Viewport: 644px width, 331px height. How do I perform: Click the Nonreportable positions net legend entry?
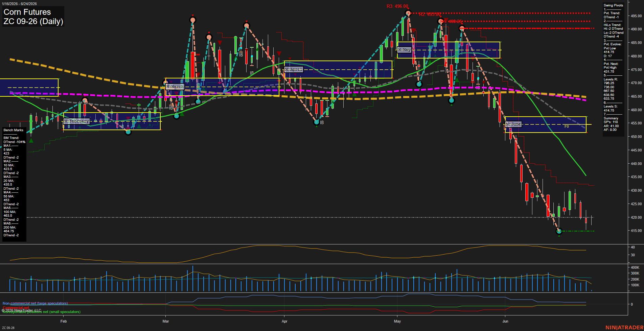pos(42,312)
